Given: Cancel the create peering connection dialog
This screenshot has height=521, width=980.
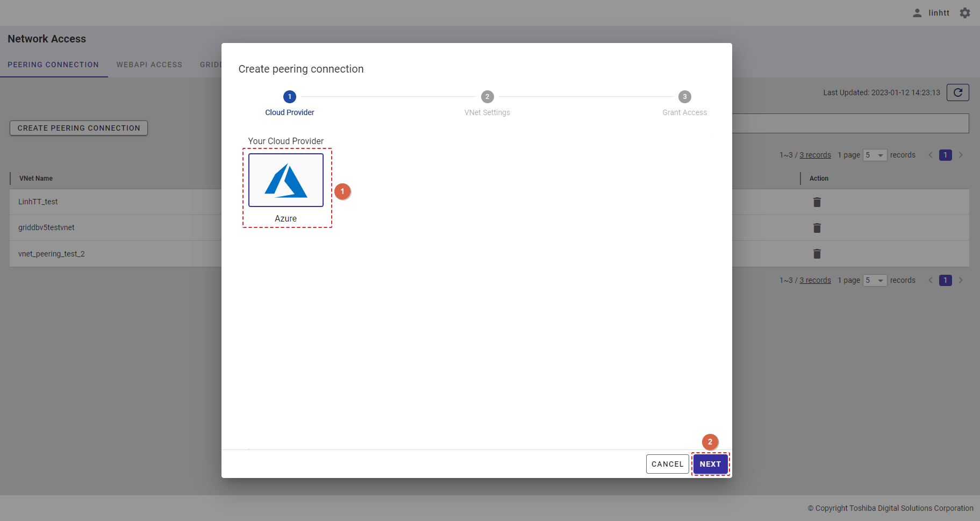Looking at the screenshot, I should click(x=667, y=464).
